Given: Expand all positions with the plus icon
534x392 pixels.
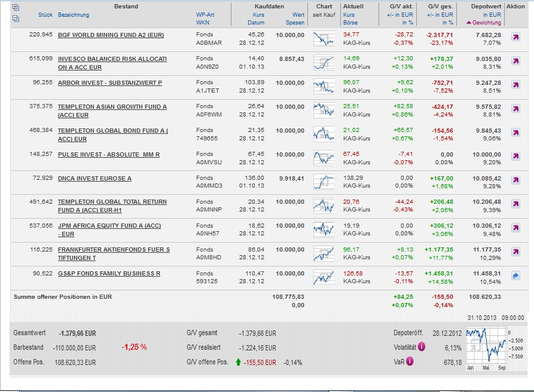Looking at the screenshot, I should tap(16, 8).
